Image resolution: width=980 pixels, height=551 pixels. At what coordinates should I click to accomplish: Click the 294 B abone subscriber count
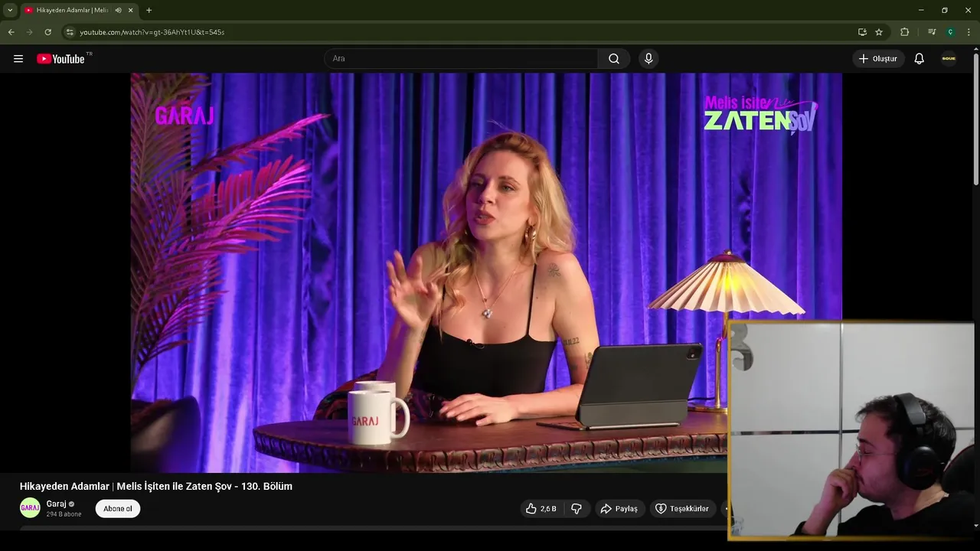click(64, 514)
